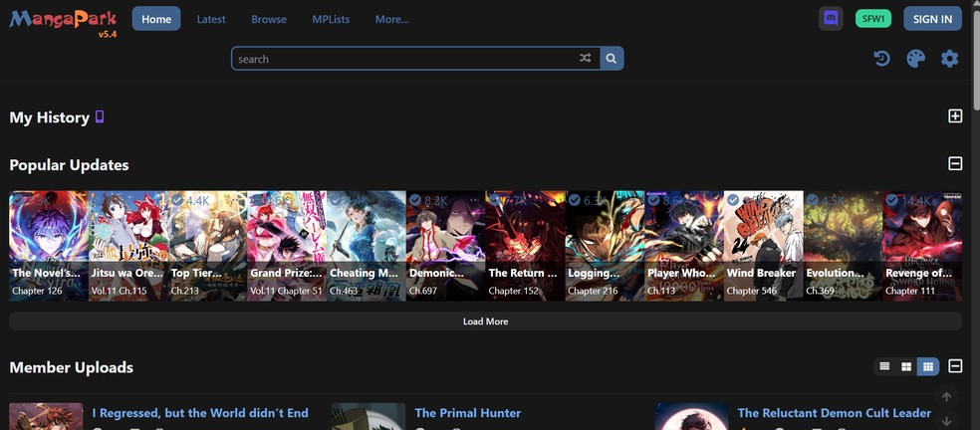
Task: Open The Primal Hunter cover image
Action: click(x=368, y=416)
